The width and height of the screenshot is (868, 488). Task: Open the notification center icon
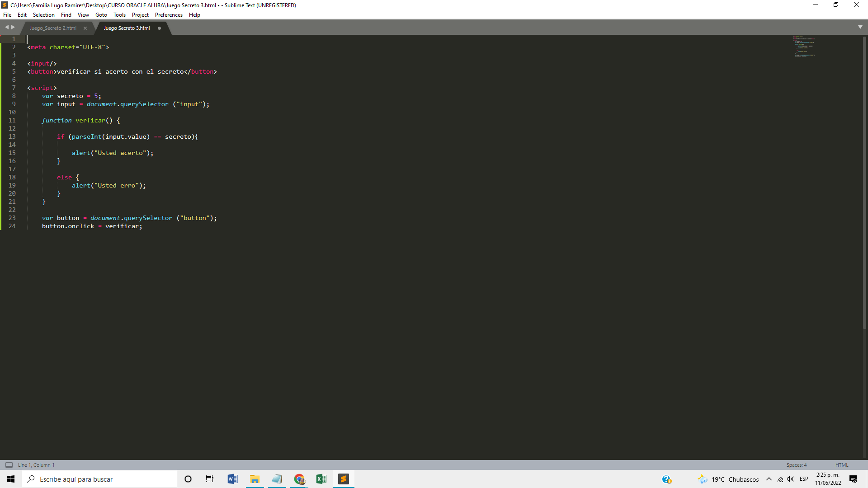point(853,479)
